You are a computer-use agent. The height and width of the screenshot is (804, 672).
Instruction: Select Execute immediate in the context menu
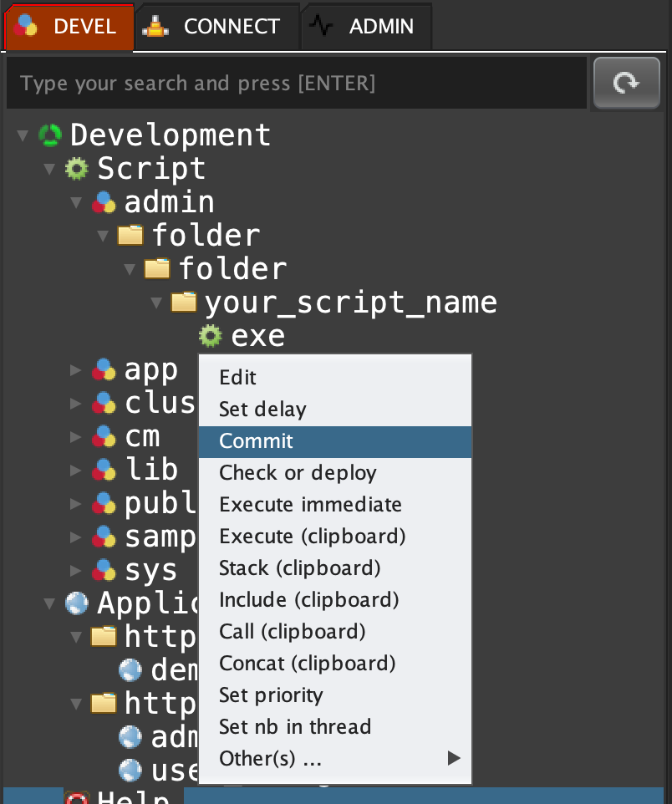pos(310,505)
